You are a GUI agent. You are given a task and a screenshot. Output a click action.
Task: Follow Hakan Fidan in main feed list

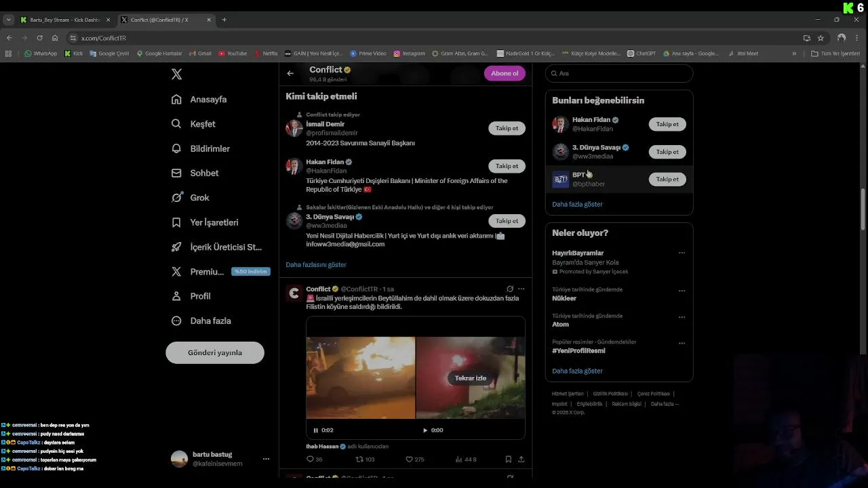point(507,166)
